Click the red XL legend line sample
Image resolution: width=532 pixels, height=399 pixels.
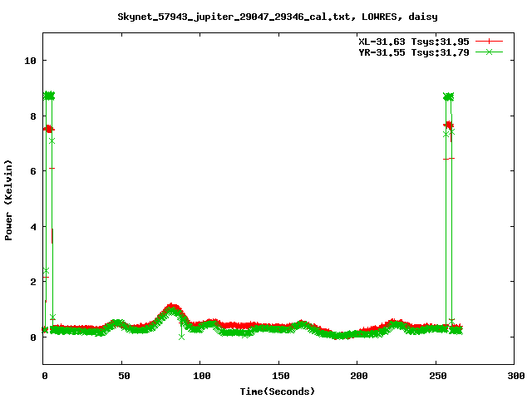[489, 42]
